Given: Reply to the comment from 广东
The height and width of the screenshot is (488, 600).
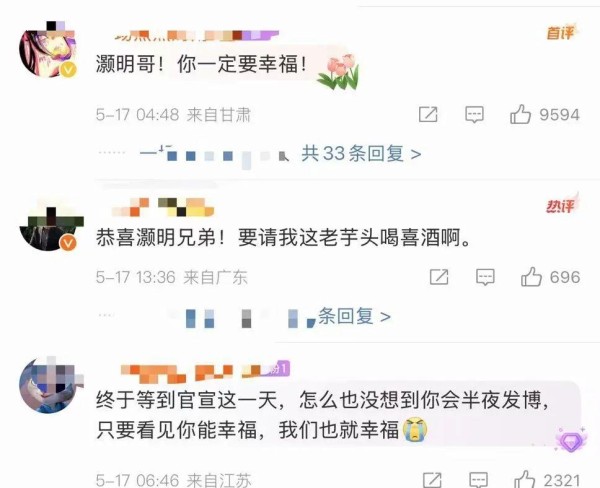Looking at the screenshot, I should 485,277.
